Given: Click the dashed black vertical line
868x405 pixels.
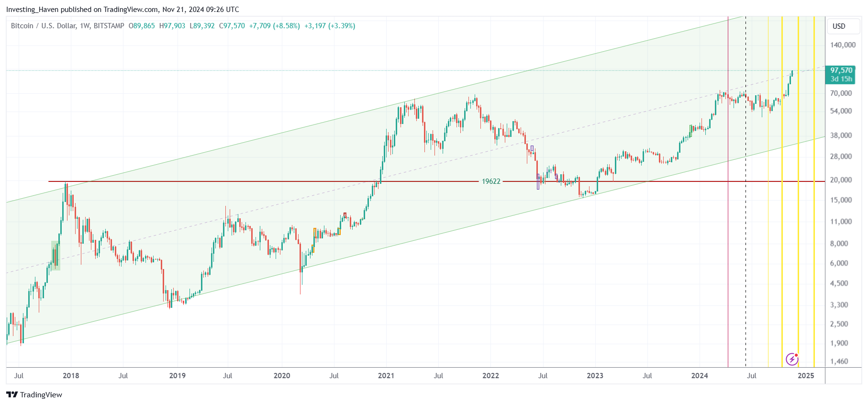Looking at the screenshot, I should point(746,191).
